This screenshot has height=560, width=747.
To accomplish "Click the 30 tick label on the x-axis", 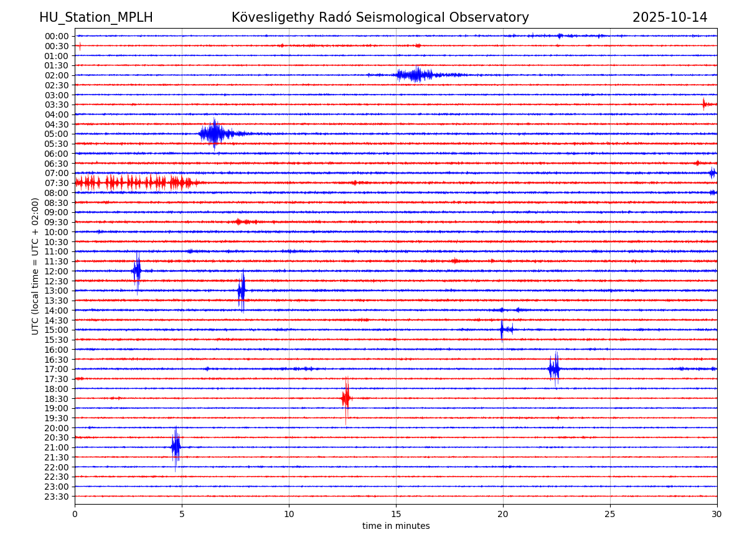I will point(717,514).
